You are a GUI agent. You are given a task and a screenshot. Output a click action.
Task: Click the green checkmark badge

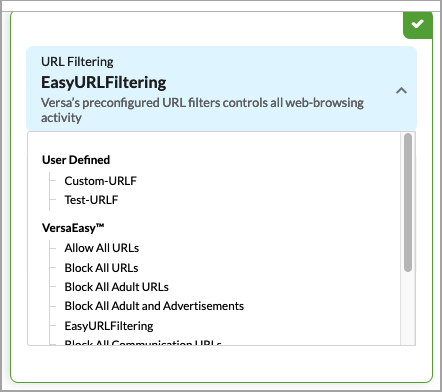[417, 25]
